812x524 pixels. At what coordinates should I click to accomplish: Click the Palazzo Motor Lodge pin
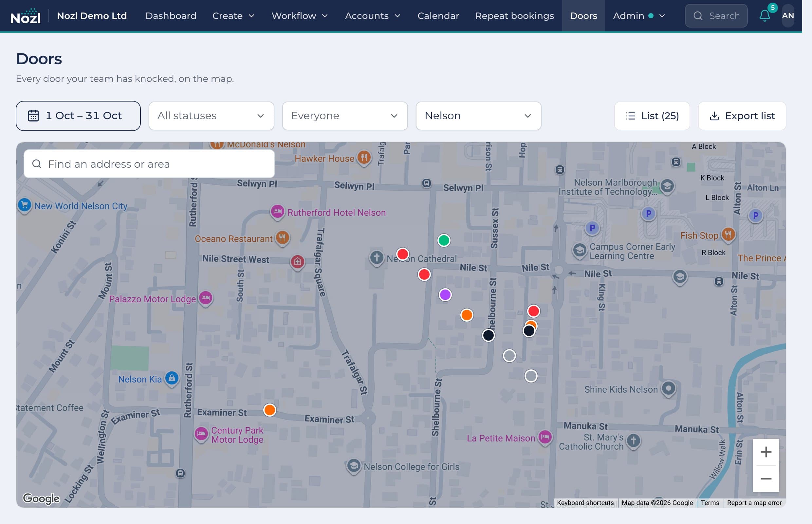tap(206, 298)
